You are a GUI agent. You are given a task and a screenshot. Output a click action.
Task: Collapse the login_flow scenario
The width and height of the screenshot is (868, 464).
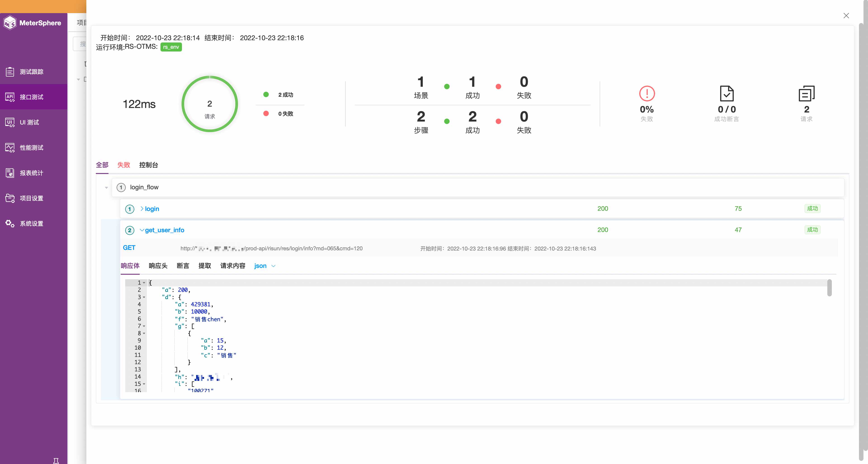106,187
